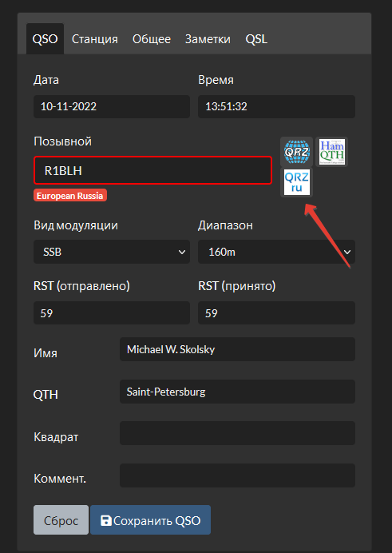Select the QSO tab
The image size is (392, 553).
pos(45,39)
